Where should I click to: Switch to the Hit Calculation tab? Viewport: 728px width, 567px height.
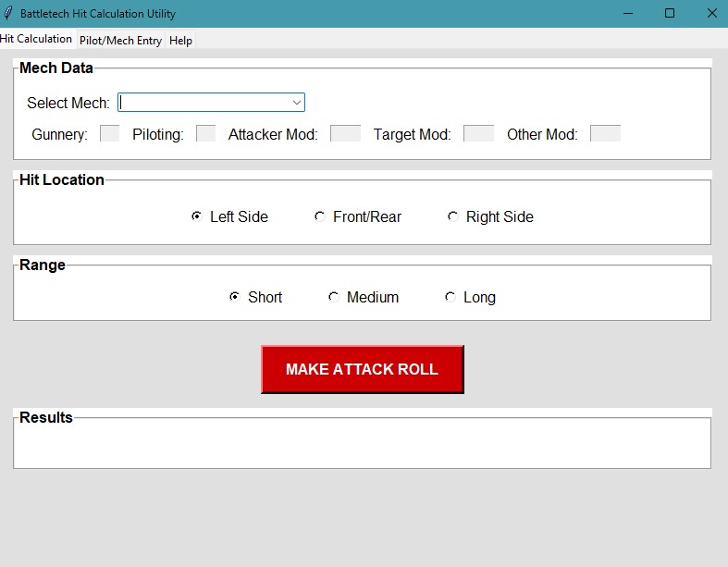click(x=36, y=39)
